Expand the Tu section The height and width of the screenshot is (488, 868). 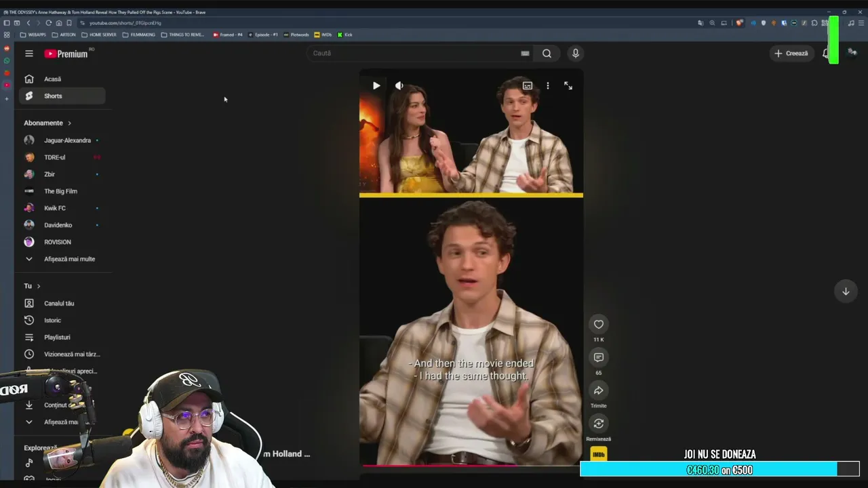(33, 286)
